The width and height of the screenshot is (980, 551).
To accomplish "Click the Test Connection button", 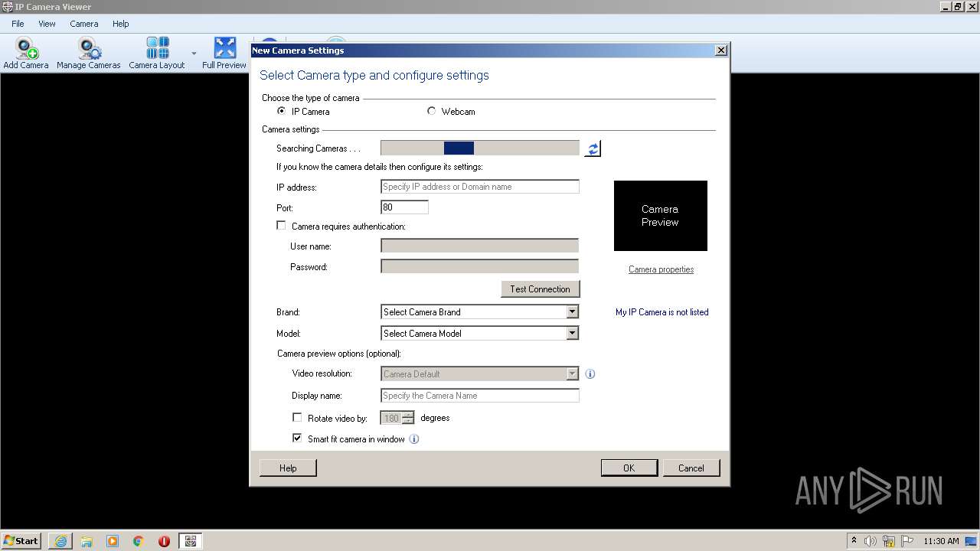I will click(541, 289).
